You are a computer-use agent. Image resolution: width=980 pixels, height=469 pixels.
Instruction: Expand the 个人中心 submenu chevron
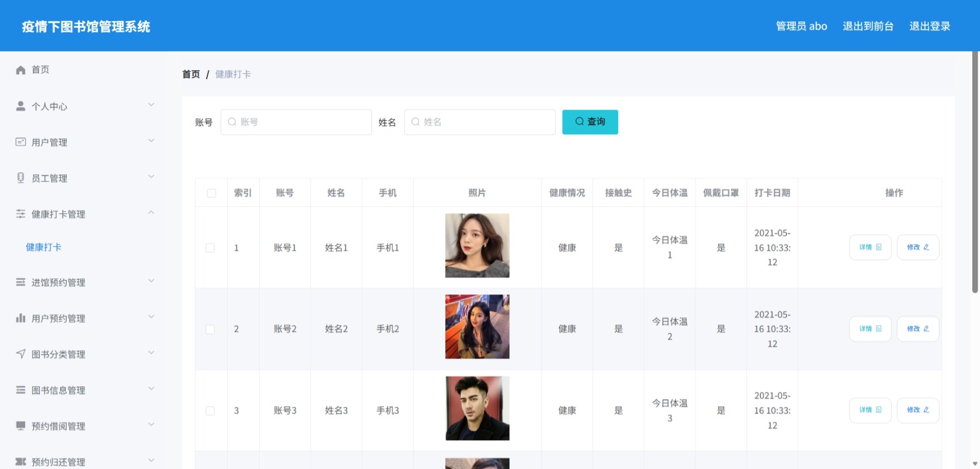[151, 105]
